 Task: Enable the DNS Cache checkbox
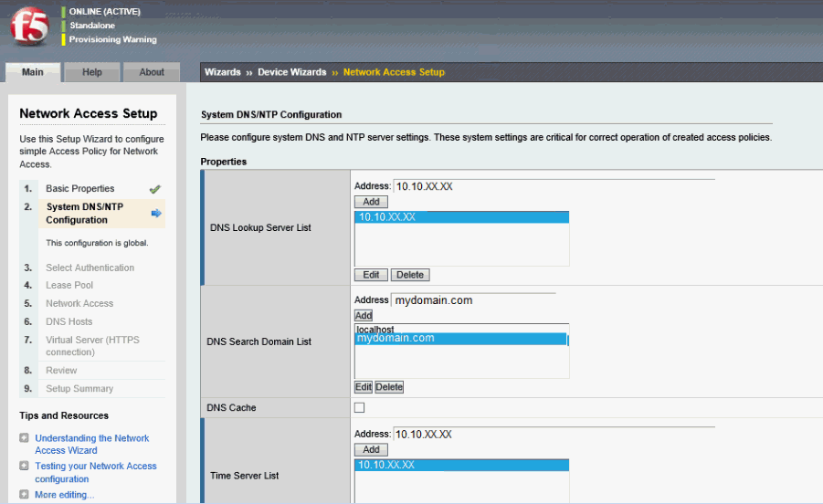359,407
